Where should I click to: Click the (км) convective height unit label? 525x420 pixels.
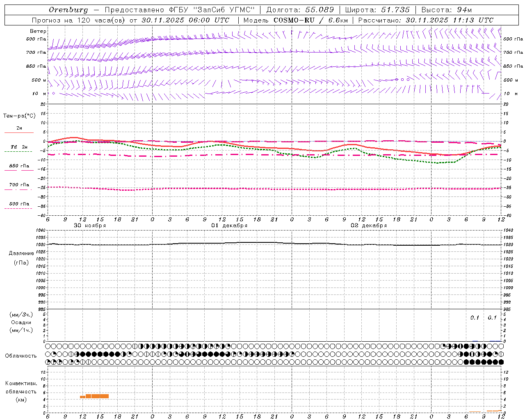pyautogui.click(x=21, y=399)
